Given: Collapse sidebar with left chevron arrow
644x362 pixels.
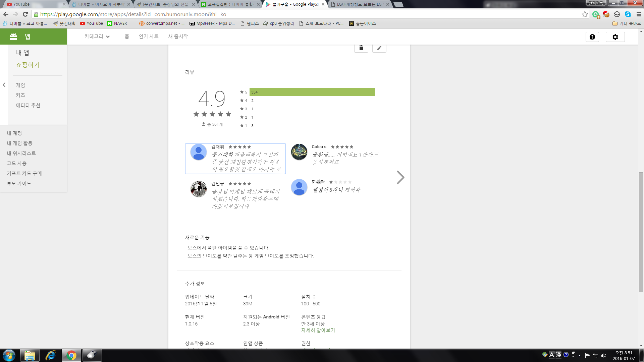Looking at the screenshot, I should (x=4, y=85).
